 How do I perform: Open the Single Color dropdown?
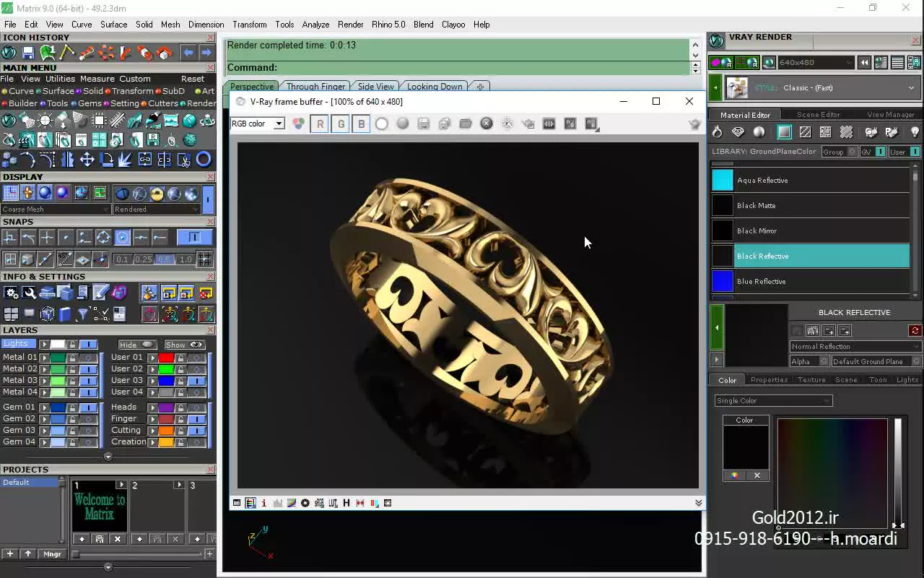[773, 401]
